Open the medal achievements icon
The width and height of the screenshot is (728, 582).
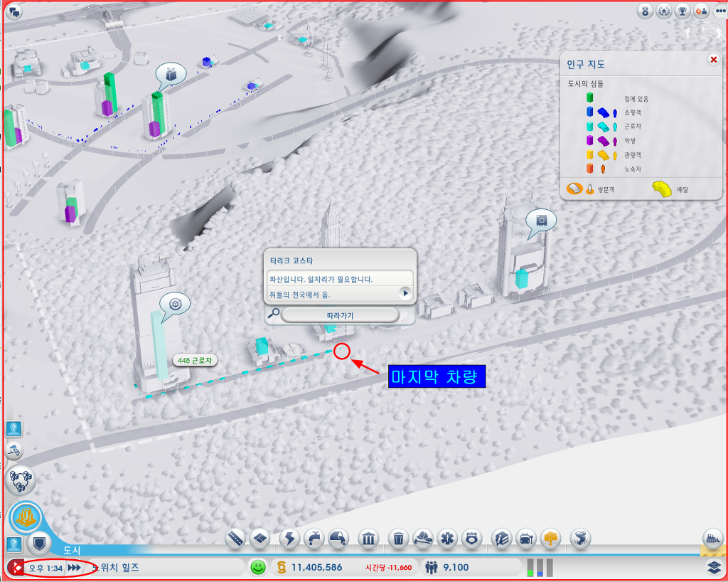[x=645, y=11]
